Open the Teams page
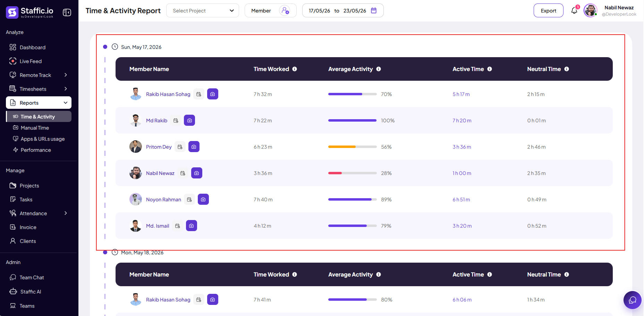644x316 pixels. tap(27, 306)
